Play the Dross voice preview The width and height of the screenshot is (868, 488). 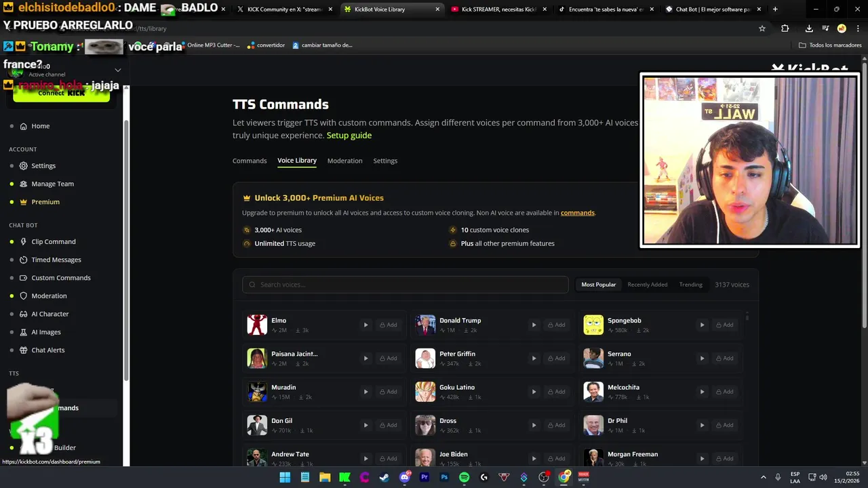(534, 425)
